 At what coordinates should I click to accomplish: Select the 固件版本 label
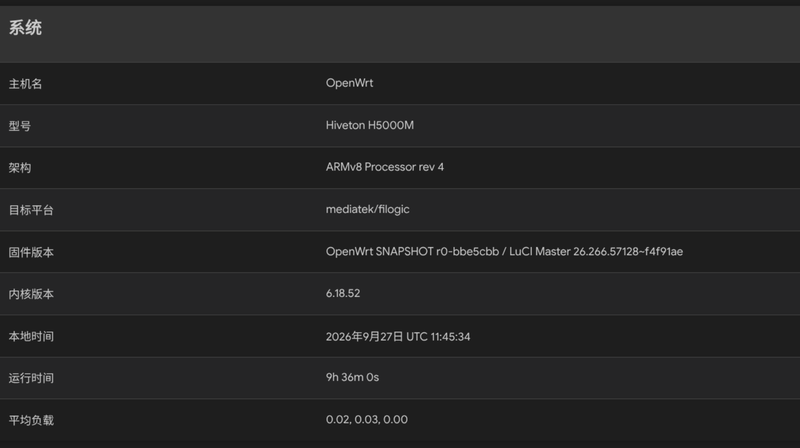point(31,252)
